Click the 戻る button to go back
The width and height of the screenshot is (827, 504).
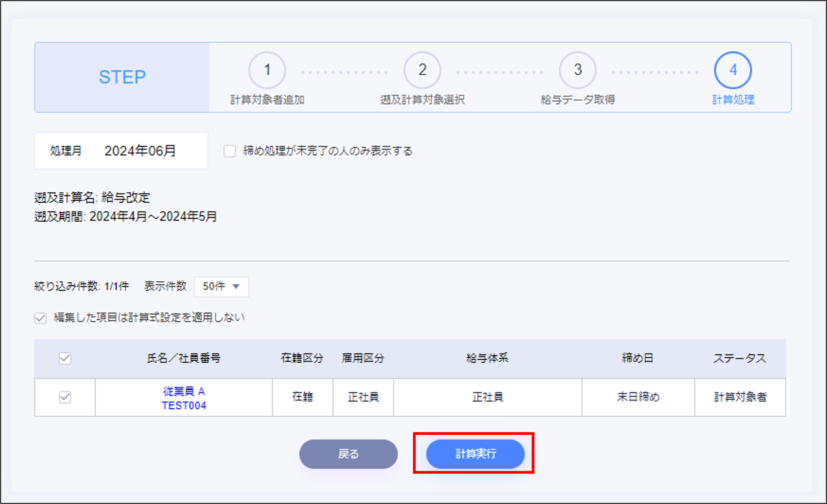(x=348, y=454)
